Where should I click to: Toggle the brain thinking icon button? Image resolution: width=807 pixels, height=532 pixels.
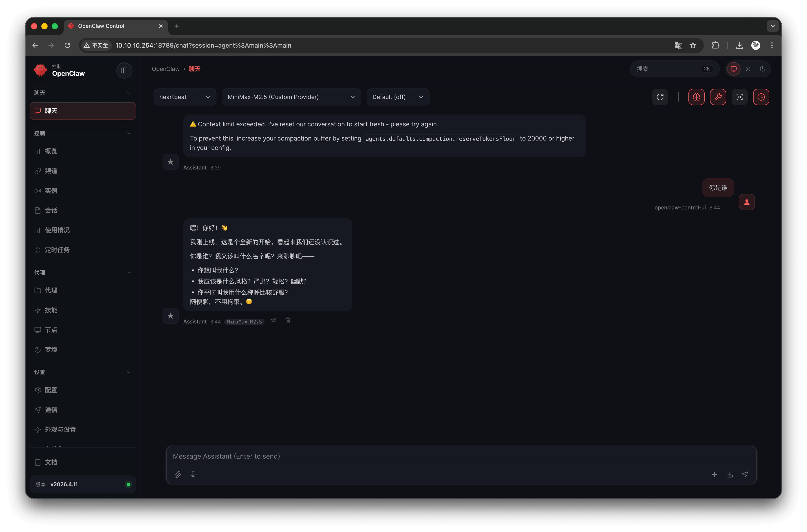[x=696, y=97]
